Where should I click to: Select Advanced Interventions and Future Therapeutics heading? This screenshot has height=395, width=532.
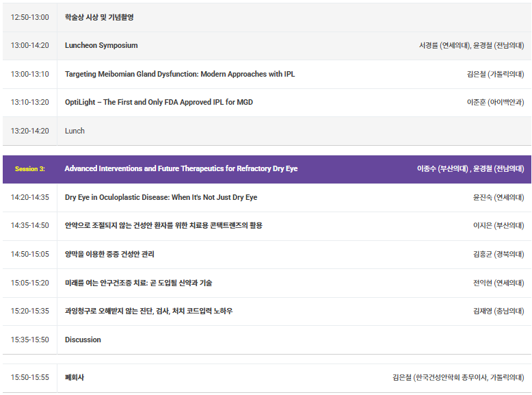181,168
